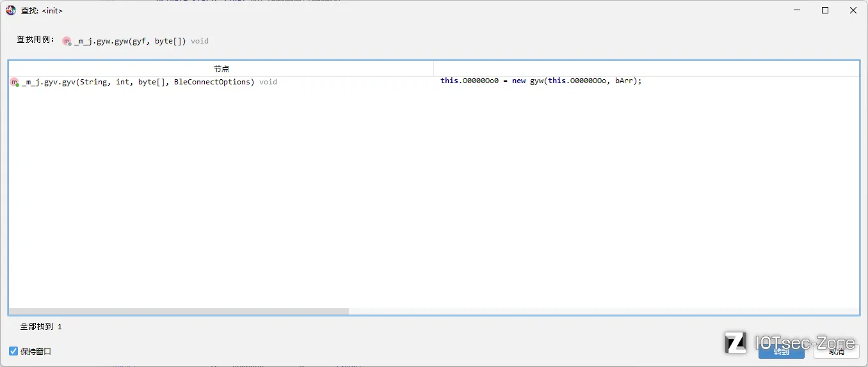Click the method icon in the gyv result row
This screenshot has width=868, height=367.
click(x=15, y=82)
